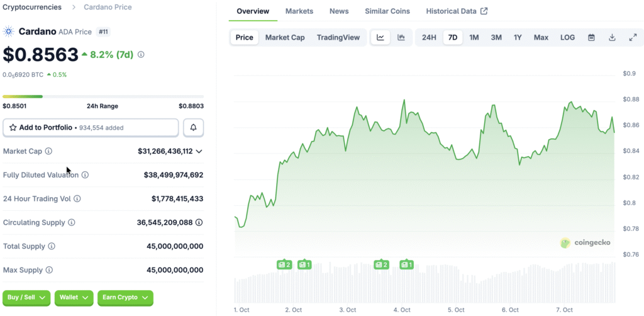Viewport: 644px width, 316px height.
Task: Expand the Market Cap value chevron
Action: click(199, 151)
